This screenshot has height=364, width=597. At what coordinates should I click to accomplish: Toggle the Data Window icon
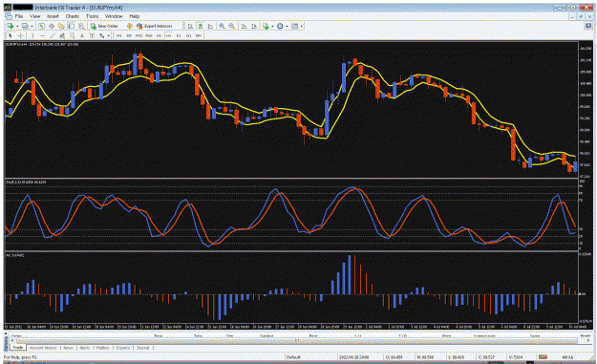click(52, 26)
